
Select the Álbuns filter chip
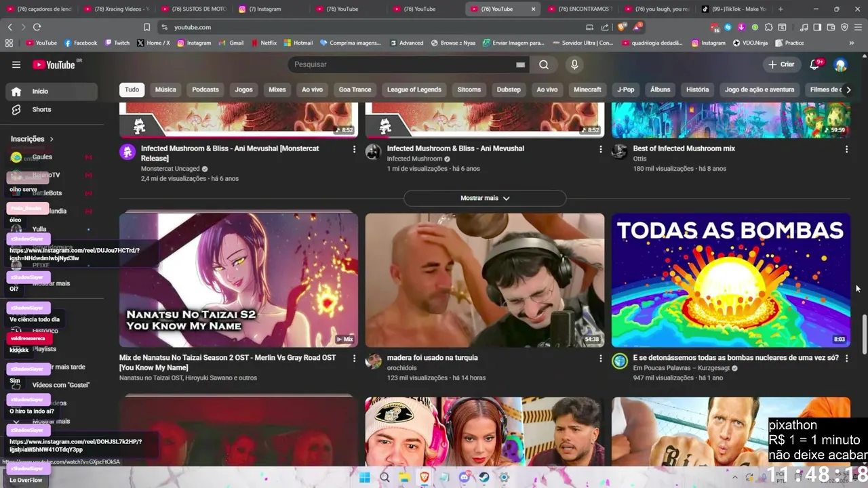[660, 89]
